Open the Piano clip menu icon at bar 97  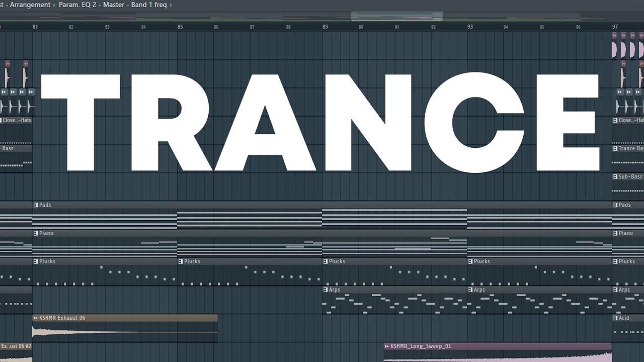point(615,233)
